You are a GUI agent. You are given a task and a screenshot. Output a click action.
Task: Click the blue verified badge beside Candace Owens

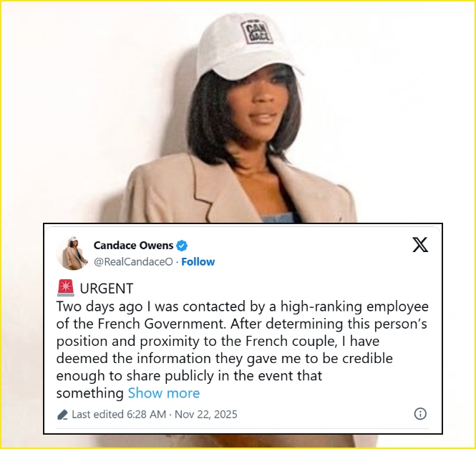coord(182,246)
